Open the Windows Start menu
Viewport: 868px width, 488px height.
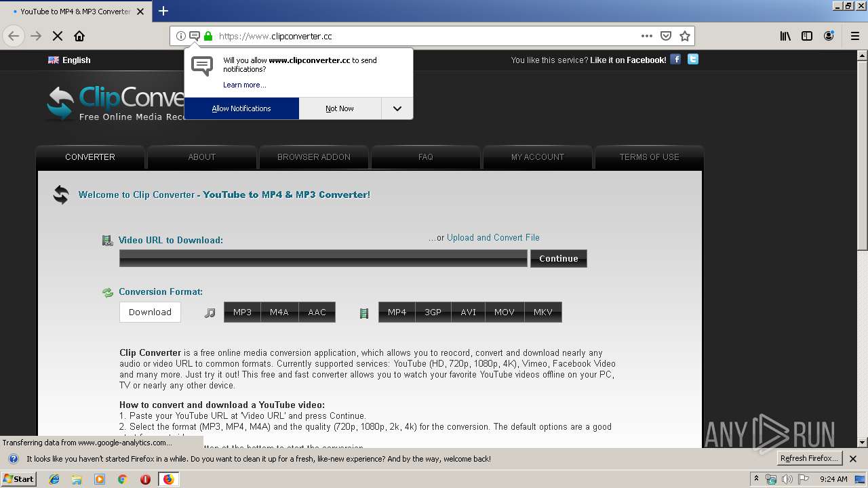(19, 479)
